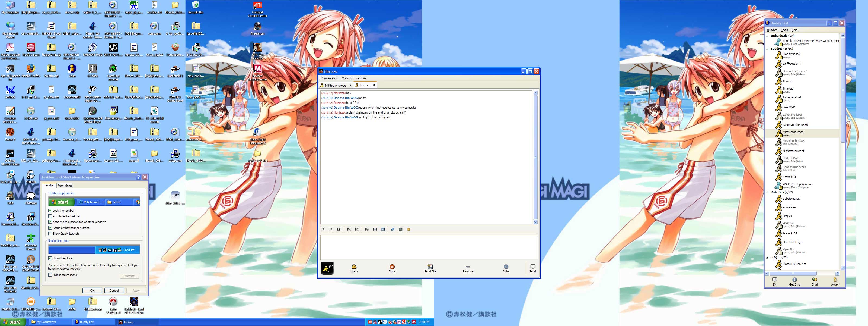Click the IM icon in Buddy List

coord(775,281)
